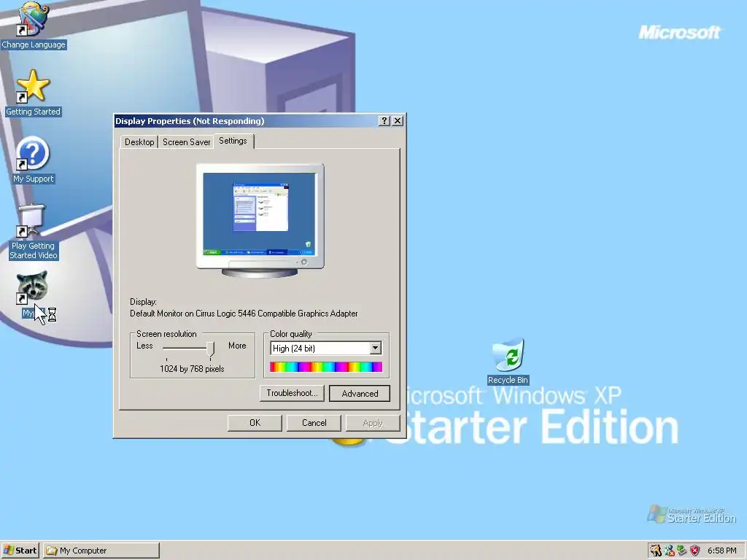Screen dimensions: 747x560
Task: Click the Apply button
Action: click(x=373, y=423)
